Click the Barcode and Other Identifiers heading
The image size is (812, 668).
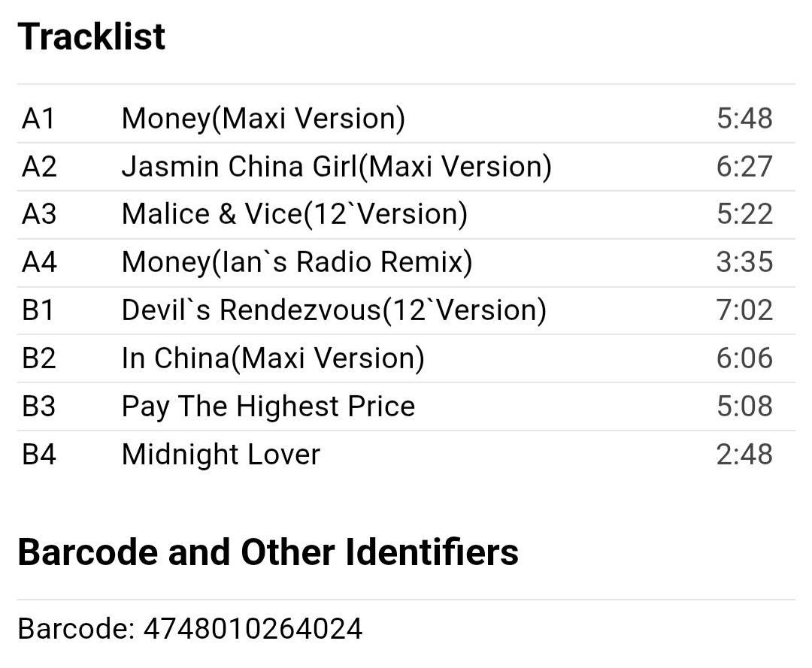(268, 552)
